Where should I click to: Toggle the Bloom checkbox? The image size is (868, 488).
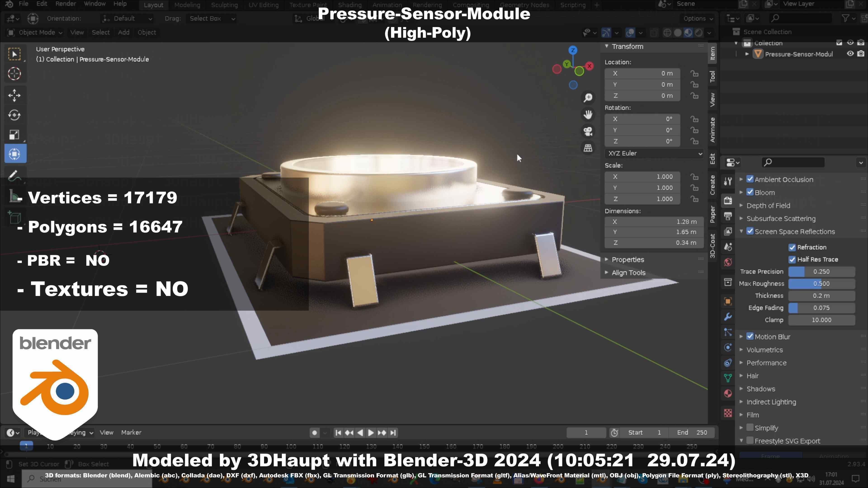pyautogui.click(x=750, y=192)
